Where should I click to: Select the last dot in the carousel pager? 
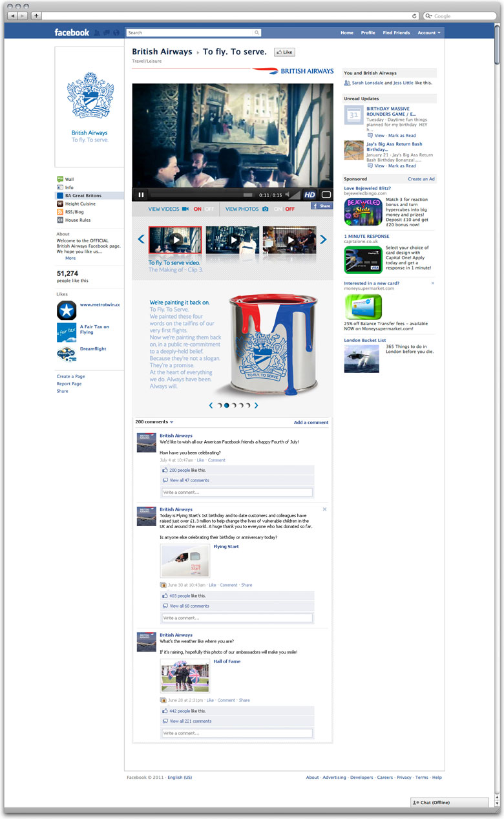coord(249,405)
